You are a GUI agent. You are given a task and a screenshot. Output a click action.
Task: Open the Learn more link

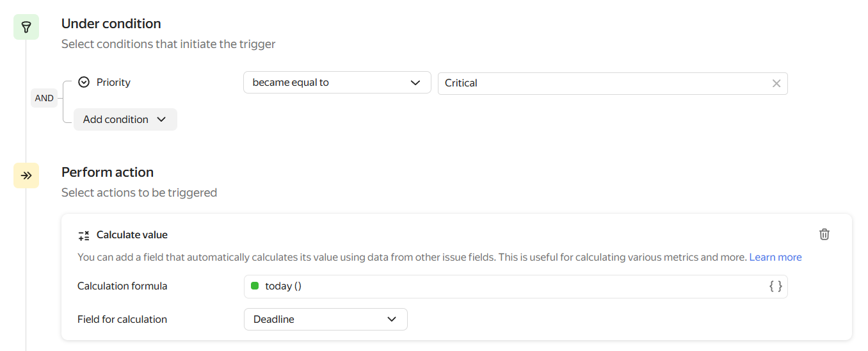(x=775, y=257)
